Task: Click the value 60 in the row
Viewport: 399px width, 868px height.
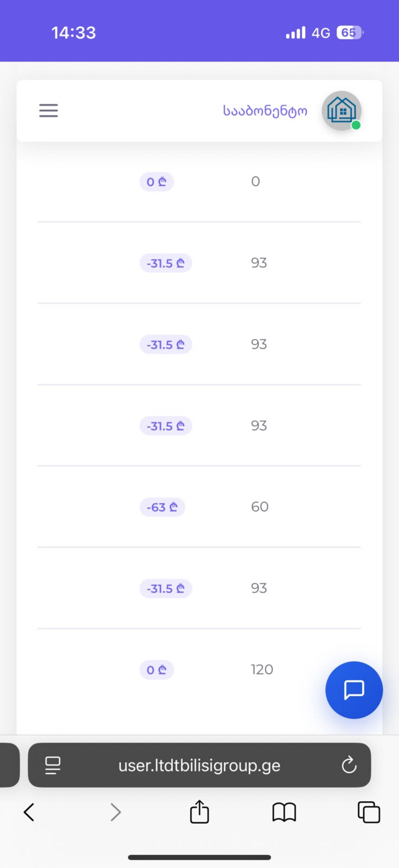Action: [x=260, y=506]
